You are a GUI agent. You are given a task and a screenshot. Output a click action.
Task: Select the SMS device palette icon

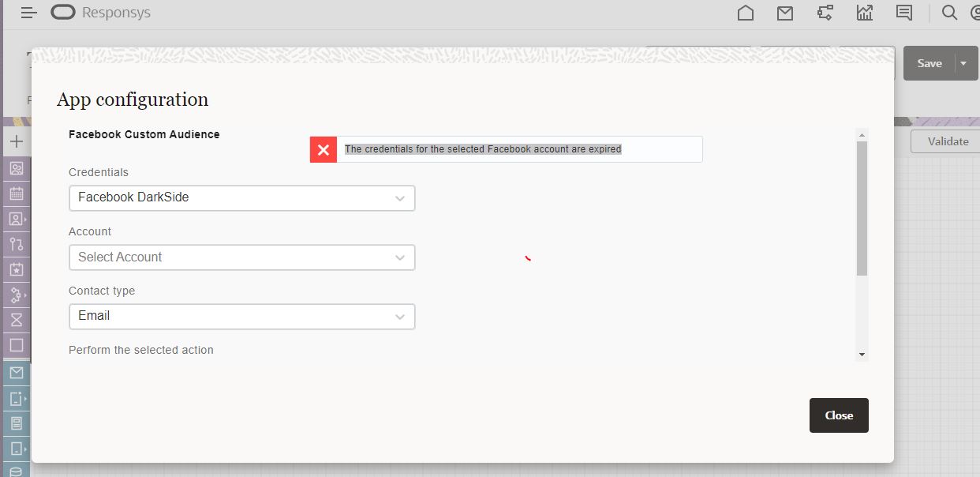17,399
